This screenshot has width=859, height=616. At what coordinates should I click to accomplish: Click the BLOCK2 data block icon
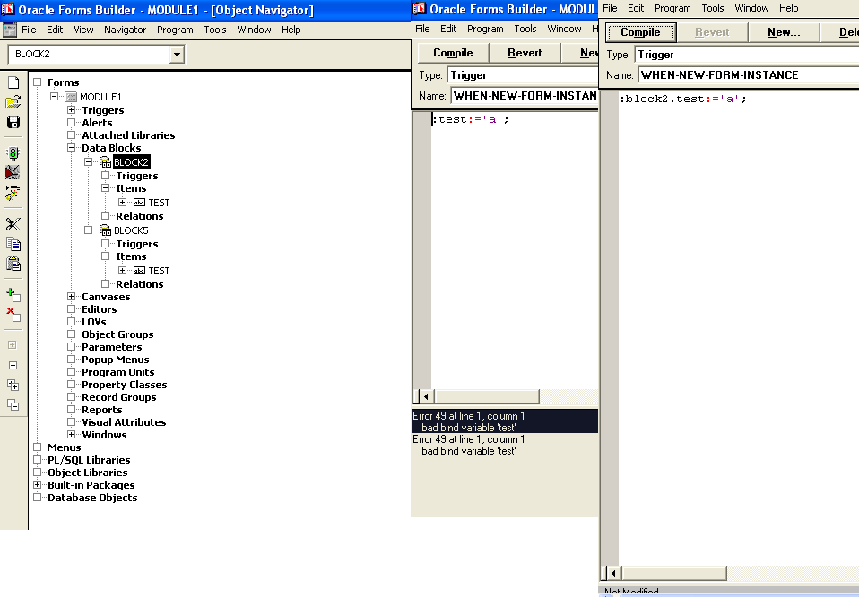pyautogui.click(x=105, y=162)
